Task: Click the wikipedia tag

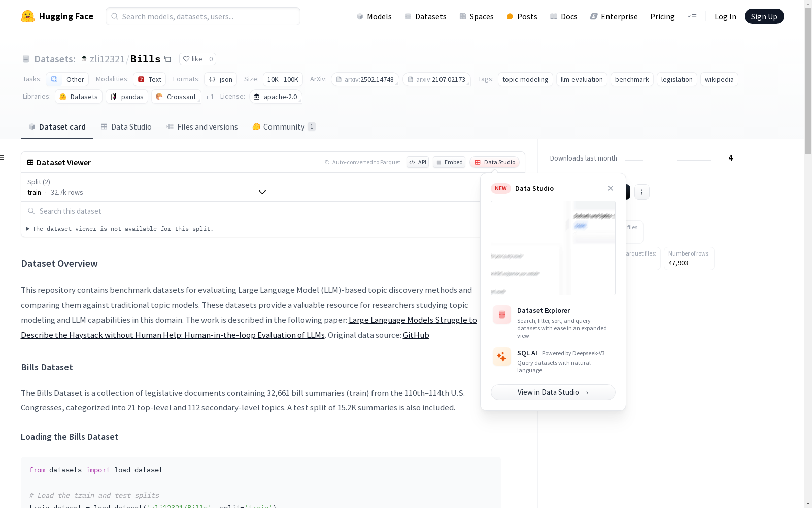Action: coord(719,79)
